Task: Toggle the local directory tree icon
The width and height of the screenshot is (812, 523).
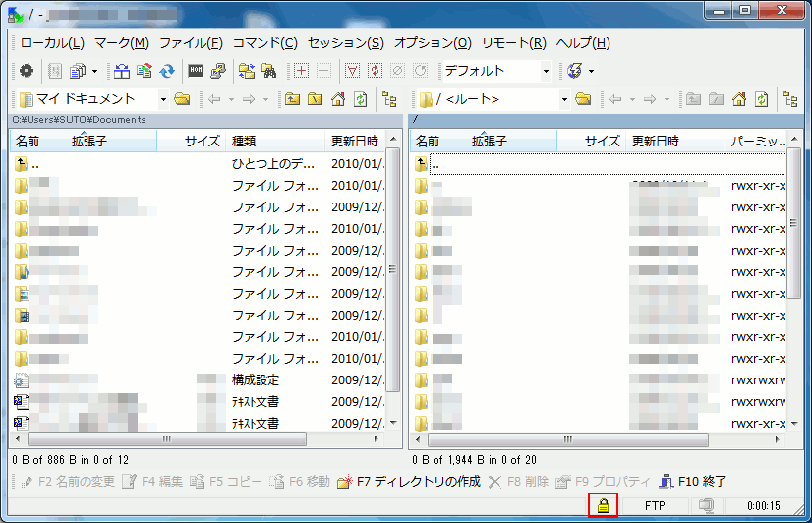Action: (389, 99)
